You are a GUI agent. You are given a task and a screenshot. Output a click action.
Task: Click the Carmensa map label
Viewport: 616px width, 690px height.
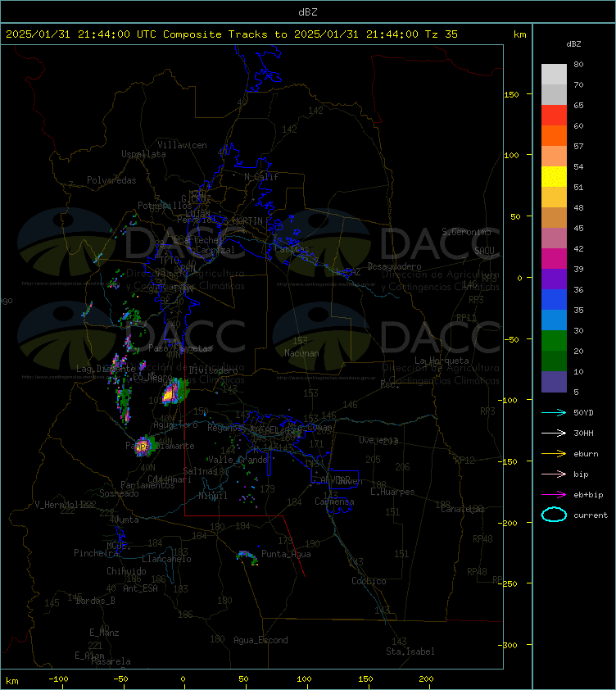pos(334,502)
